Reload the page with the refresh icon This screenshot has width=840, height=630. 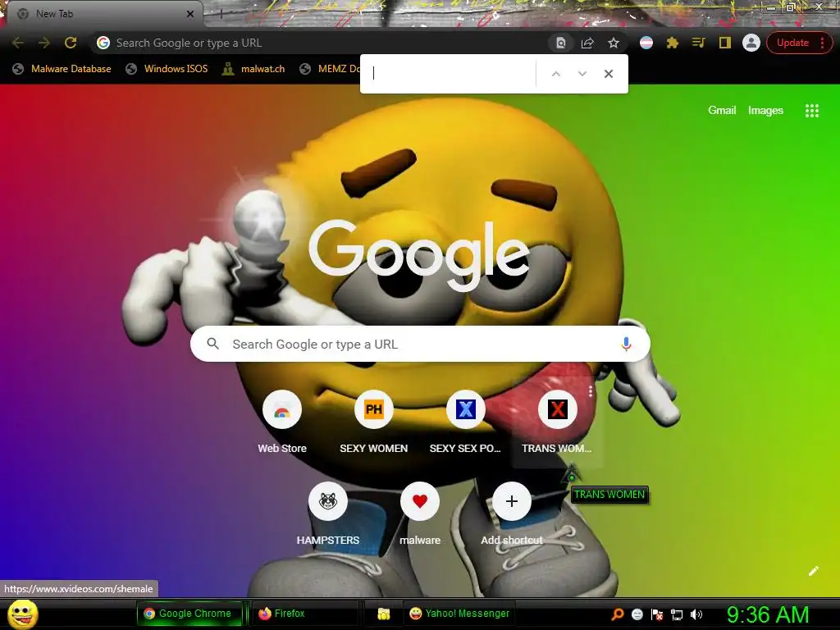(71, 43)
